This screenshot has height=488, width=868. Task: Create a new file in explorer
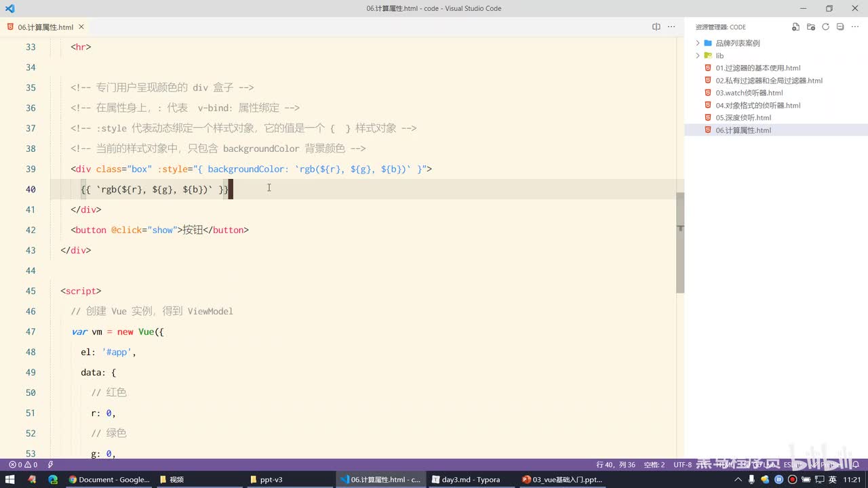coord(796,27)
